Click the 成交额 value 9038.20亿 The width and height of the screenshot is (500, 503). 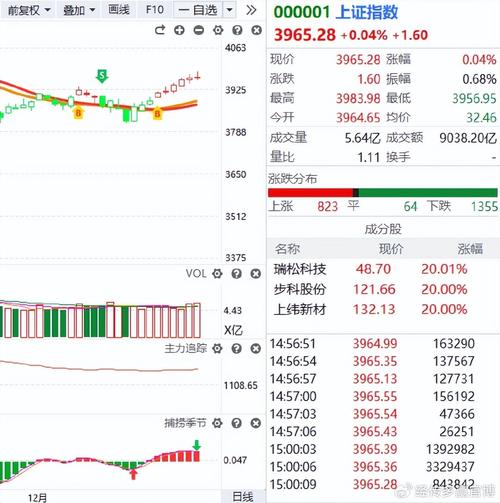468,138
